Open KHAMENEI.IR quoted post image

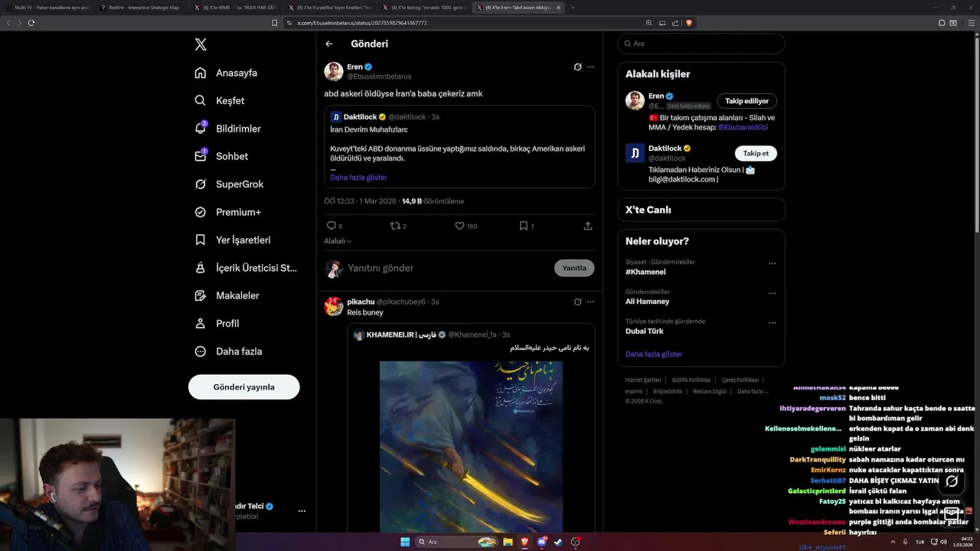point(471,447)
